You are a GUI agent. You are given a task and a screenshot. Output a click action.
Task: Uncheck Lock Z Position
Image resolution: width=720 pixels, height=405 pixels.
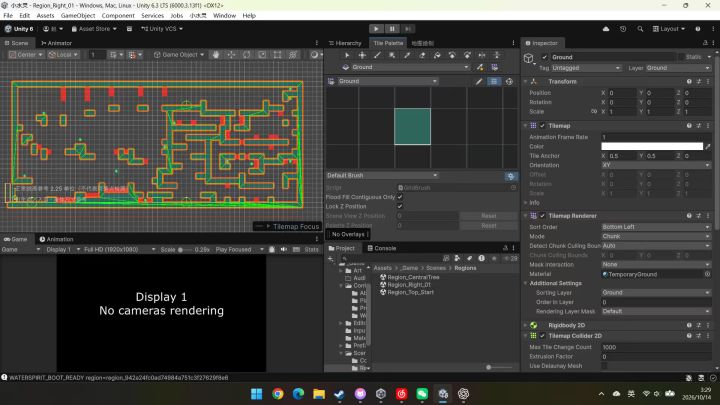click(x=400, y=206)
